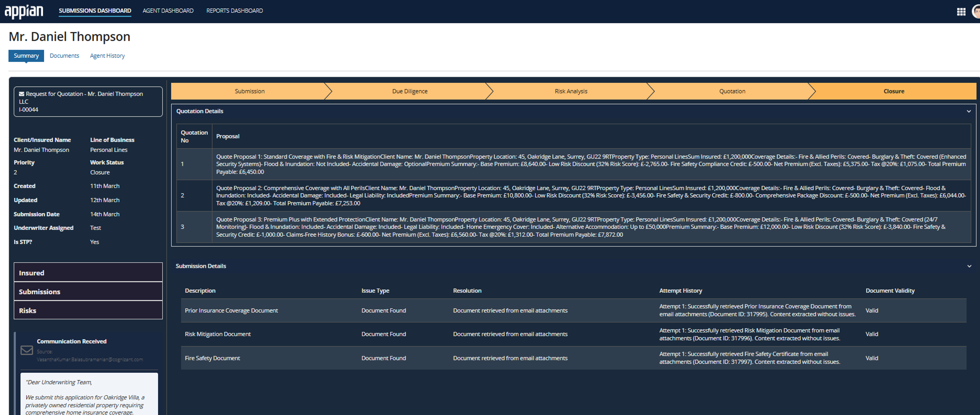The image size is (980, 415).
Task: Click the Submission stage in progress bar
Action: (250, 91)
